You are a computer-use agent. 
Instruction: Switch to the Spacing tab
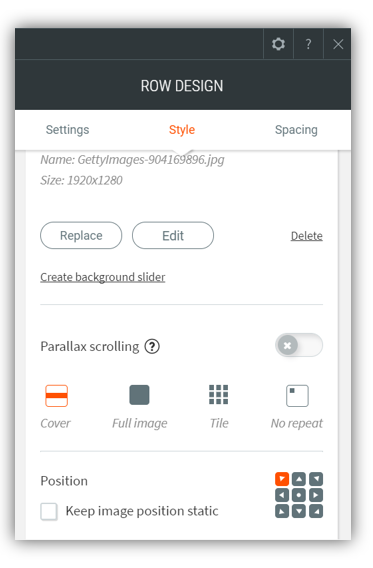[x=298, y=130]
